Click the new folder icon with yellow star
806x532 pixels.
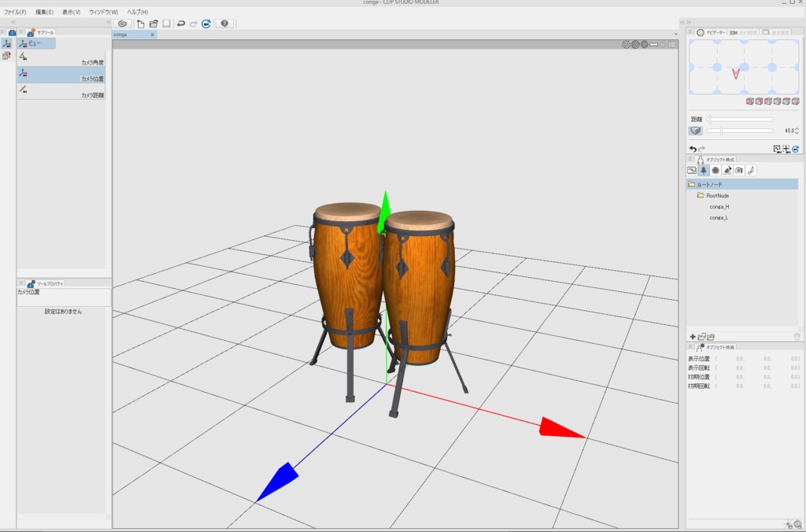pos(711,337)
